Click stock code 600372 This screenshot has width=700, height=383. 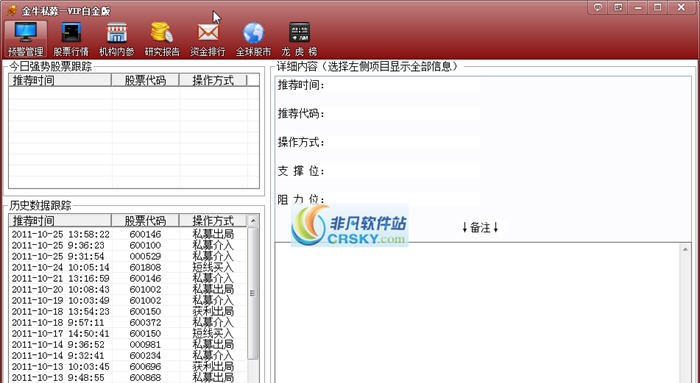coord(145,322)
